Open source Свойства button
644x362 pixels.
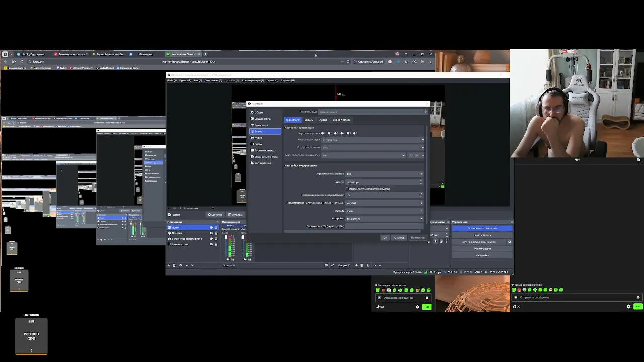[215, 215]
